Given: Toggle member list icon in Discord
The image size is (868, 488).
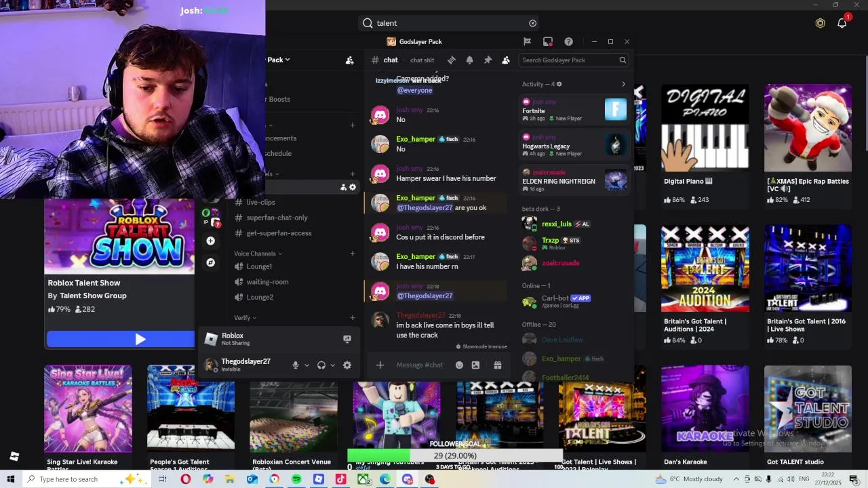Looking at the screenshot, I should [506, 60].
